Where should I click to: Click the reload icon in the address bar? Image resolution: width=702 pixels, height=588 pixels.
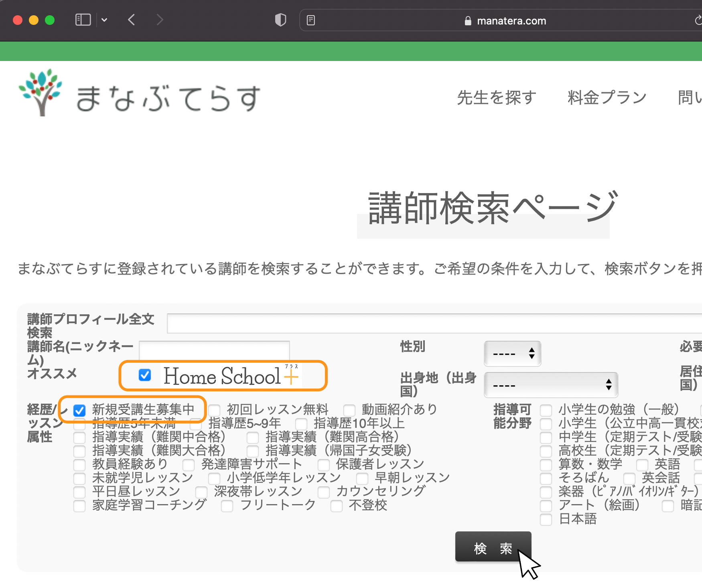click(x=698, y=20)
